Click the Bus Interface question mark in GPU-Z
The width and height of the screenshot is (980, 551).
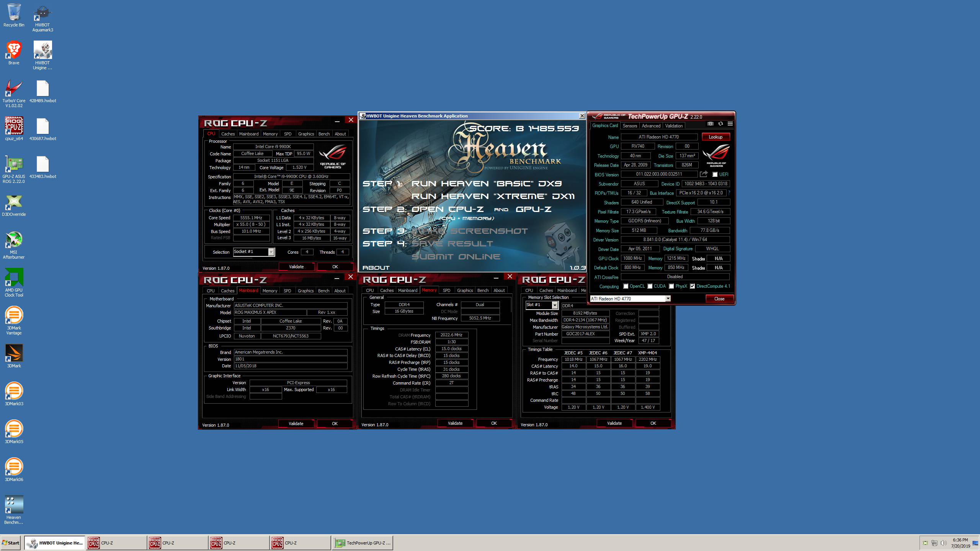click(729, 193)
